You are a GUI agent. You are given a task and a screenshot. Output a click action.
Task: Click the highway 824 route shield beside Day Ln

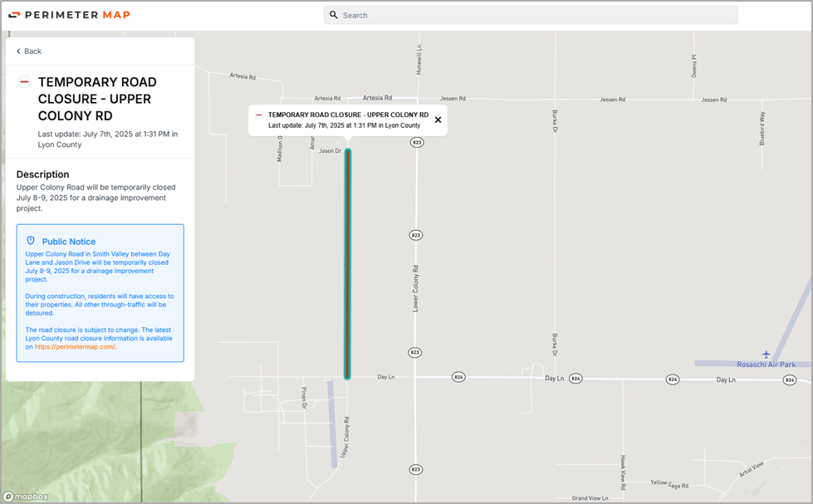click(575, 378)
